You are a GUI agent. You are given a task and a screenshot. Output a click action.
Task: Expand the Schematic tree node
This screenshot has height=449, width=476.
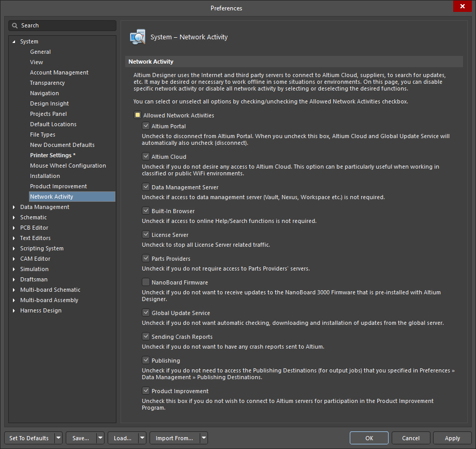click(13, 217)
